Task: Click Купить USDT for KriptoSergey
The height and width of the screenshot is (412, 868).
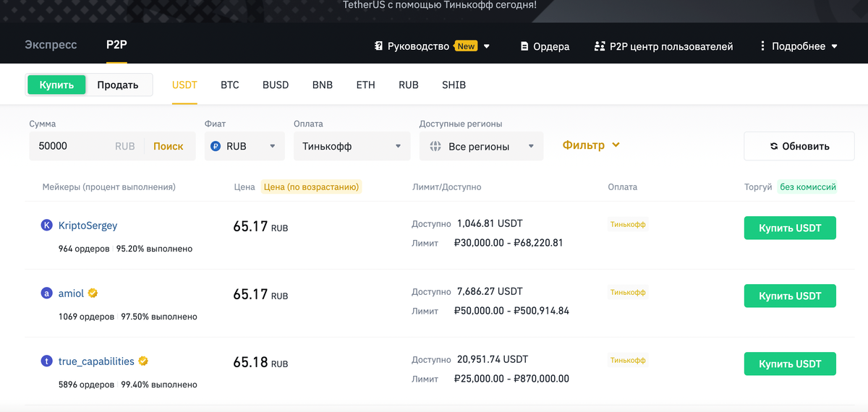Action: point(790,228)
